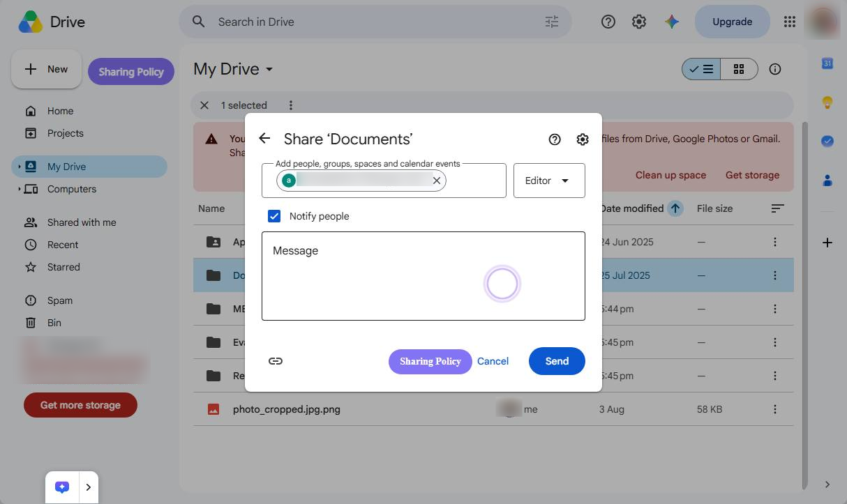Image resolution: width=847 pixels, height=504 pixels.
Task: Hide side panel chevron
Action: pyautogui.click(x=827, y=484)
